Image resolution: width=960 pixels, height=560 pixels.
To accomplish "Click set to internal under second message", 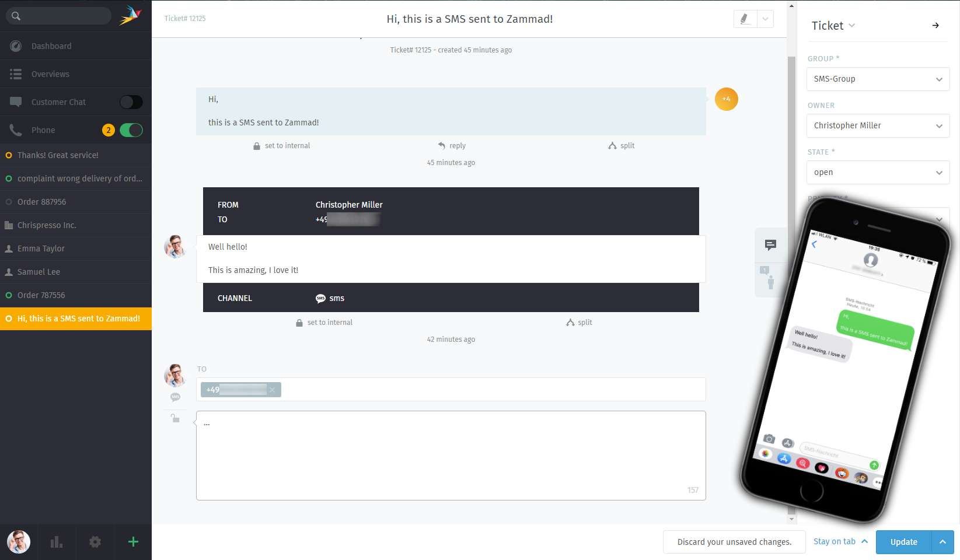I will pos(330,323).
